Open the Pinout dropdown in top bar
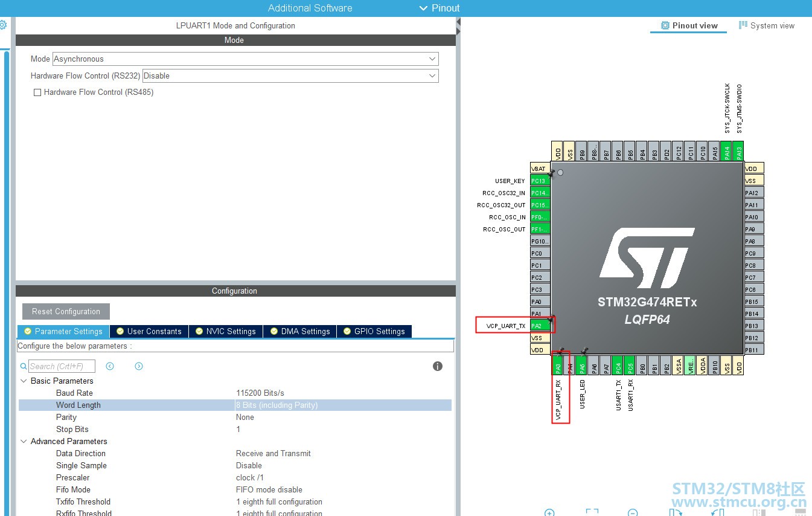The height and width of the screenshot is (516, 812). [x=440, y=8]
